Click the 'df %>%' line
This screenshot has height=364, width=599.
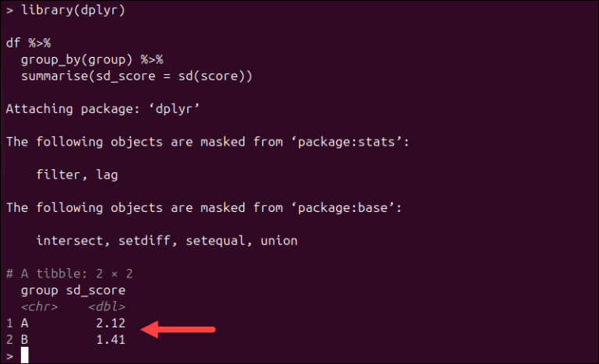[28, 43]
